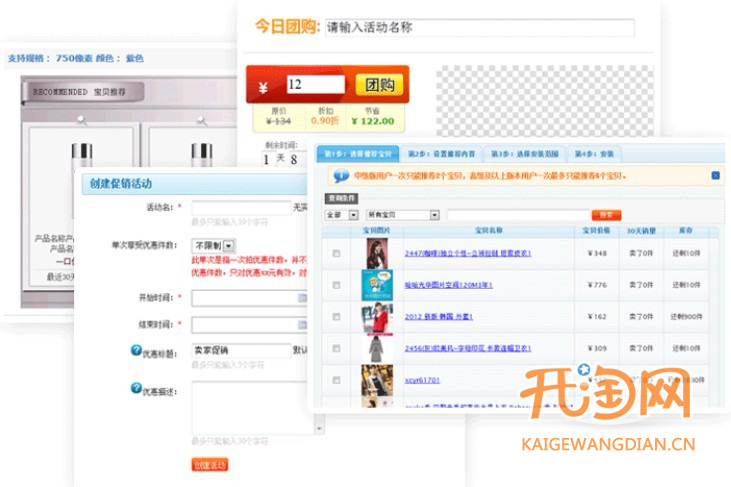Open thumbnail of the ¥776 product row
The height and width of the screenshot is (487, 731).
tap(377, 285)
